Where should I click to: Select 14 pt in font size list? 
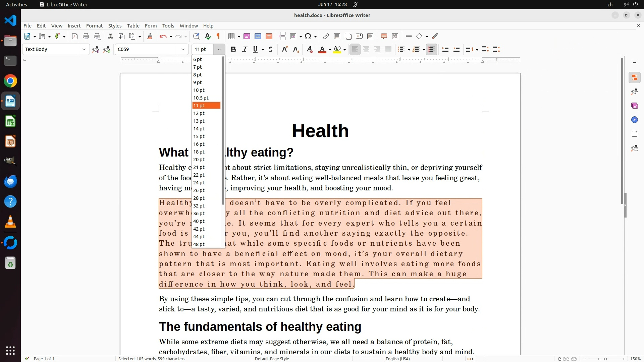(x=199, y=129)
